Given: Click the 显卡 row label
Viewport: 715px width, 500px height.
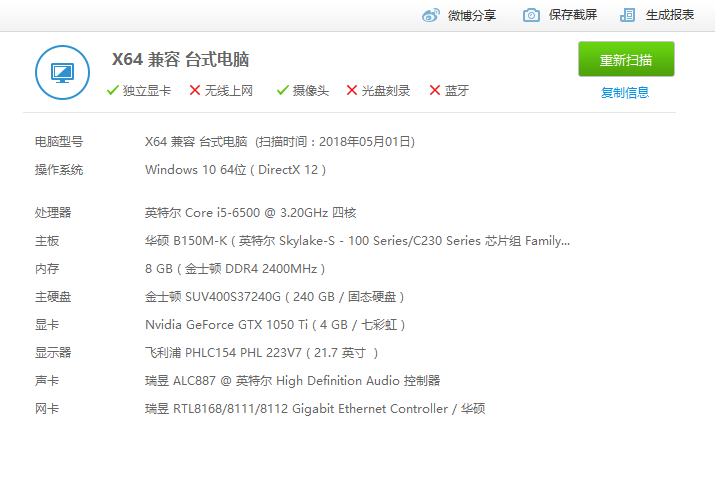Looking at the screenshot, I should [47, 325].
